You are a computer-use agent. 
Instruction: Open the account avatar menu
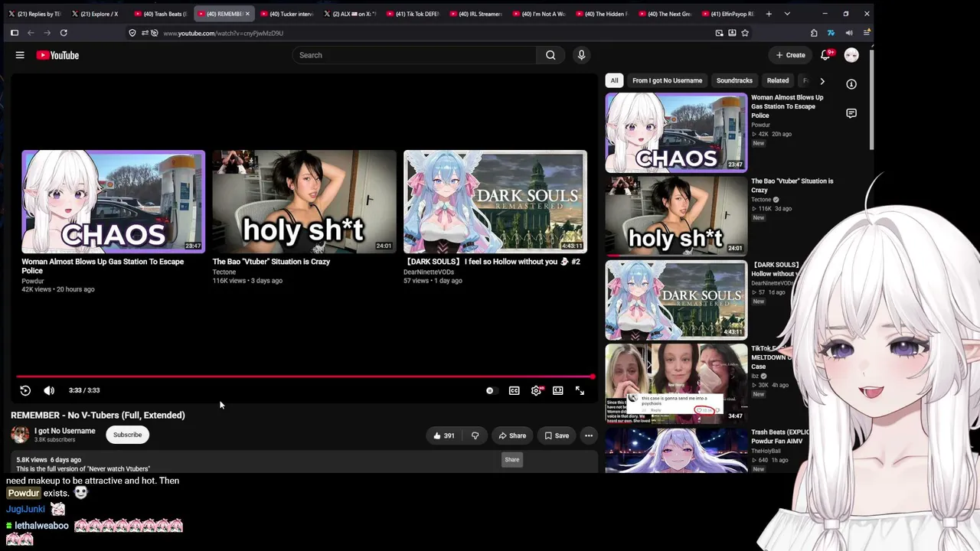point(851,55)
